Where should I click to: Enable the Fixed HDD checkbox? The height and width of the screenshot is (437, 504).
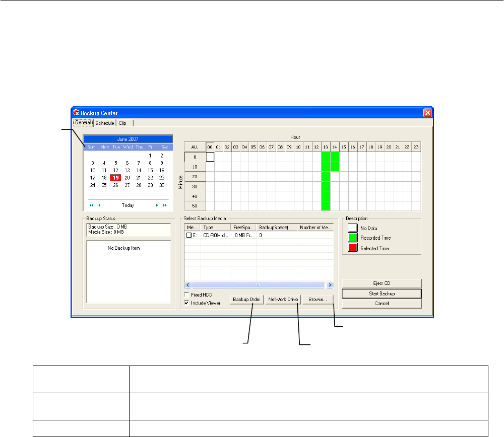187,295
